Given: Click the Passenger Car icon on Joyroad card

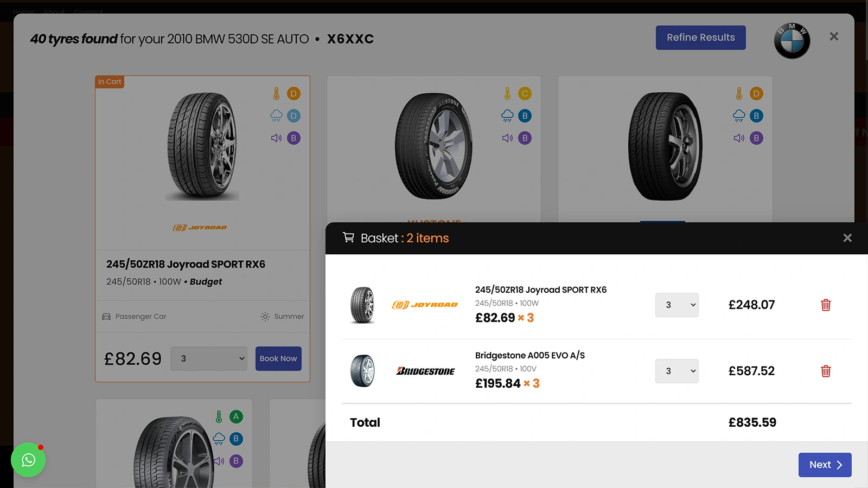Looking at the screenshot, I should [106, 316].
